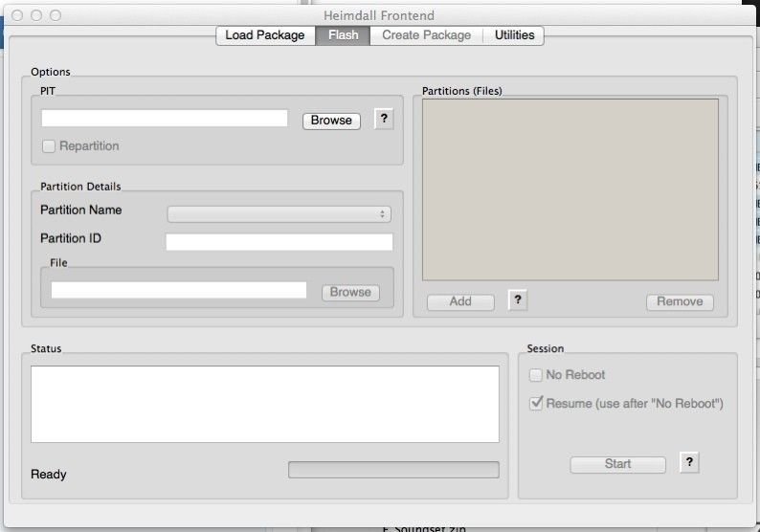Open the Partition Name dropdown

point(279,214)
